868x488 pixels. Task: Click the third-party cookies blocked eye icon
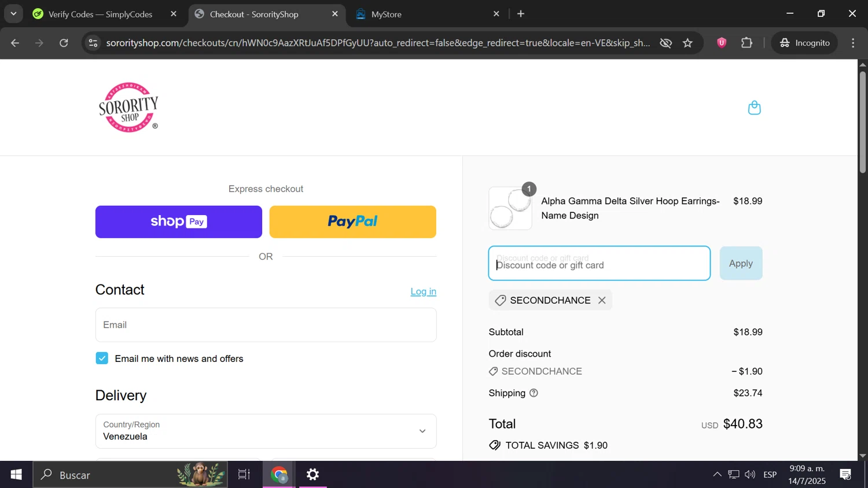(665, 43)
